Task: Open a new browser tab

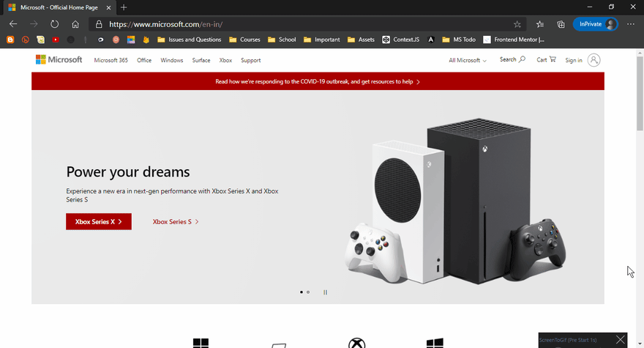Action: point(124,7)
